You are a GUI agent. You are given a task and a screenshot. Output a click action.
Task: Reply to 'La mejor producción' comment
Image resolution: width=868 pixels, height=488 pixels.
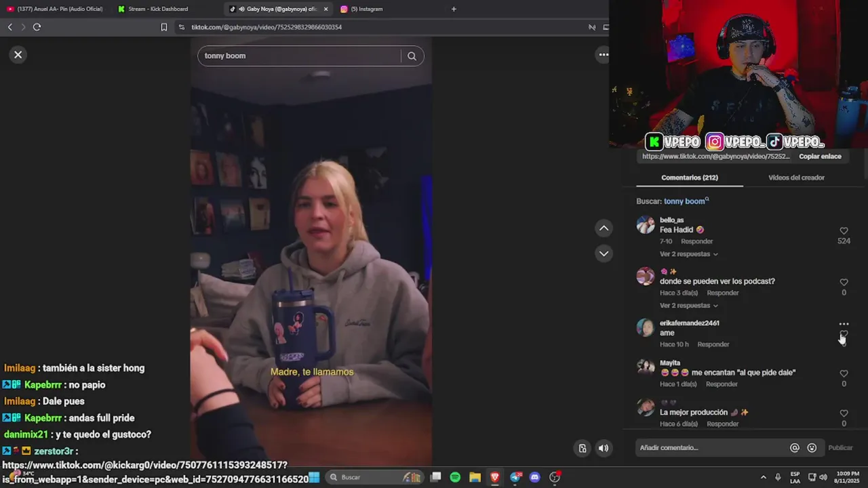tap(723, 424)
